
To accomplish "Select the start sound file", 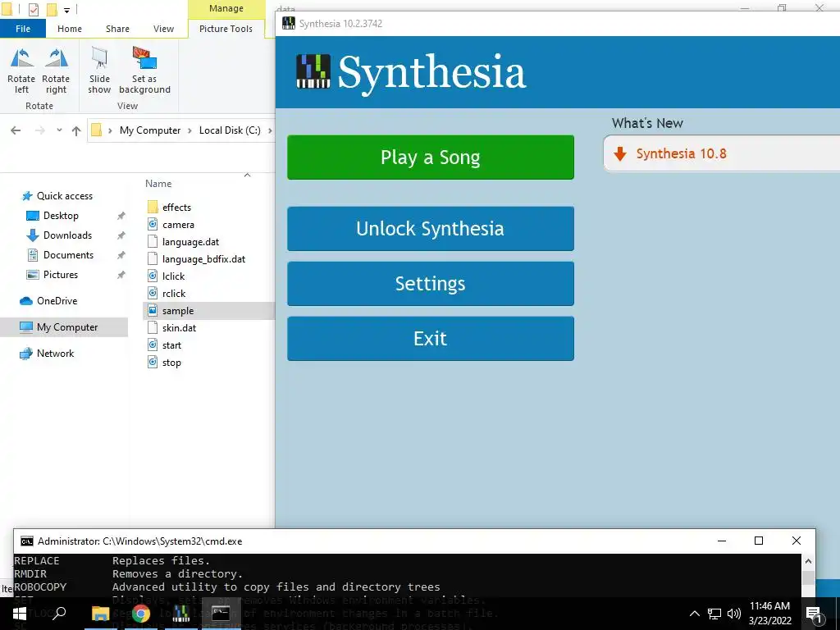I will (x=171, y=345).
